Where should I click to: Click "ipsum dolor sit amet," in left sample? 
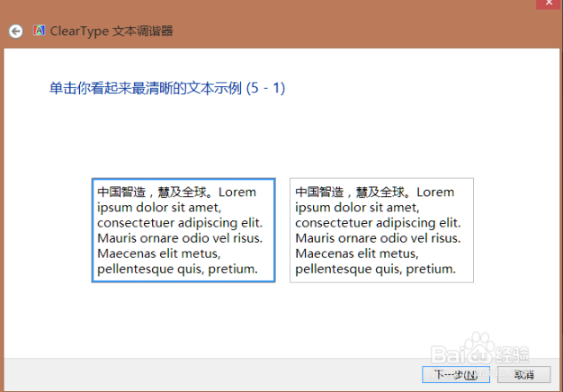coord(158,208)
